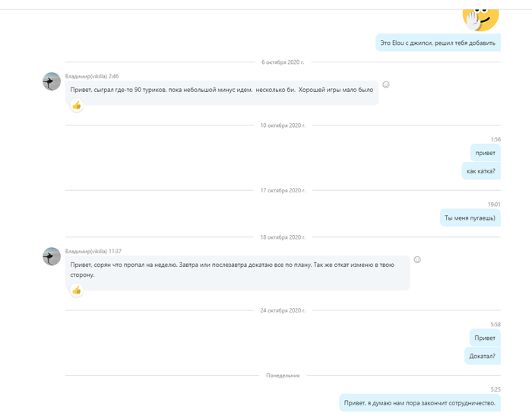Click the 'Понедельник' date separator
Viewport: 532px width, 416px height.
click(283, 376)
